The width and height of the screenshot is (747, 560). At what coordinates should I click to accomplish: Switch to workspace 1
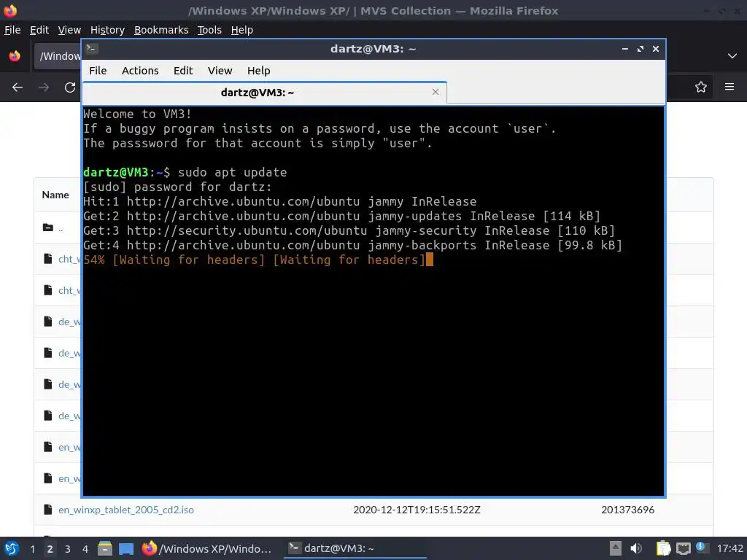(x=32, y=548)
